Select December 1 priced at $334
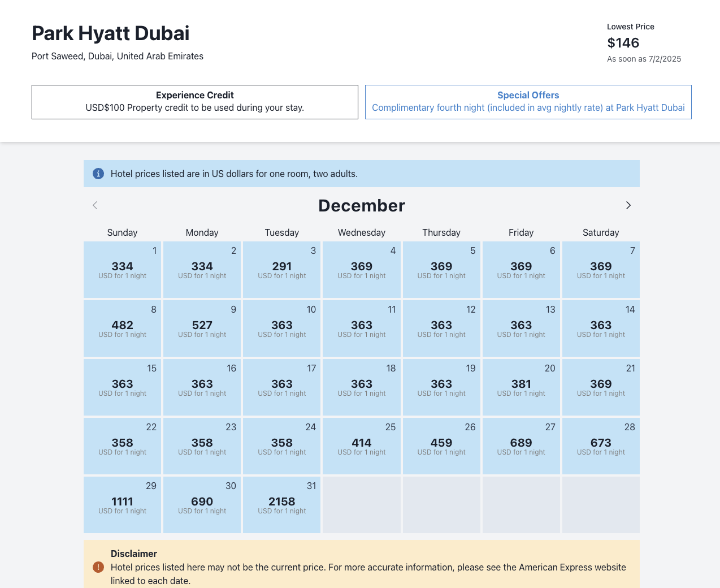The image size is (720, 588). [122, 270]
